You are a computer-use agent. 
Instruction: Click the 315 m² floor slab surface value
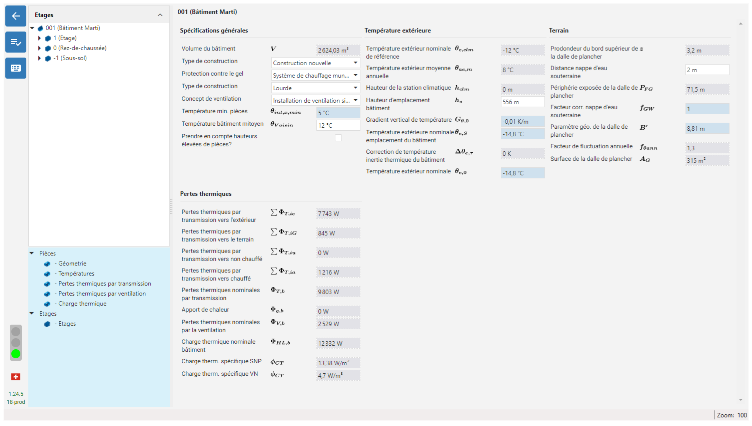[707, 160]
